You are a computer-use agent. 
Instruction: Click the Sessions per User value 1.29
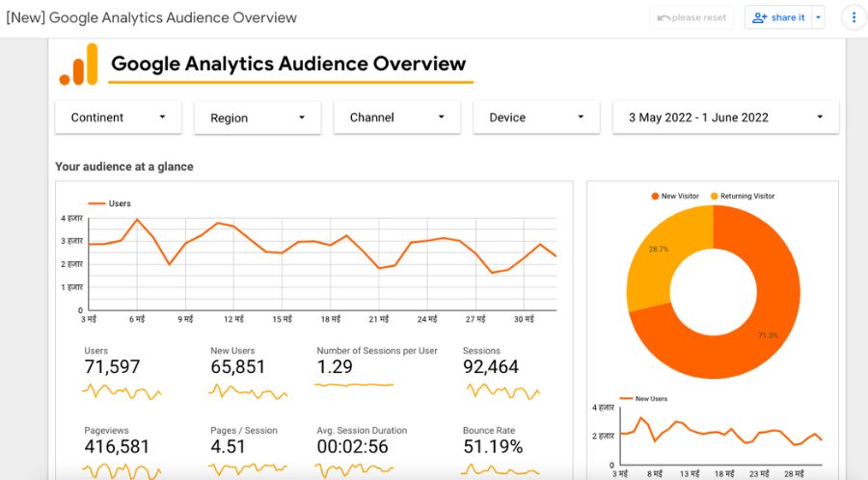coord(335,366)
